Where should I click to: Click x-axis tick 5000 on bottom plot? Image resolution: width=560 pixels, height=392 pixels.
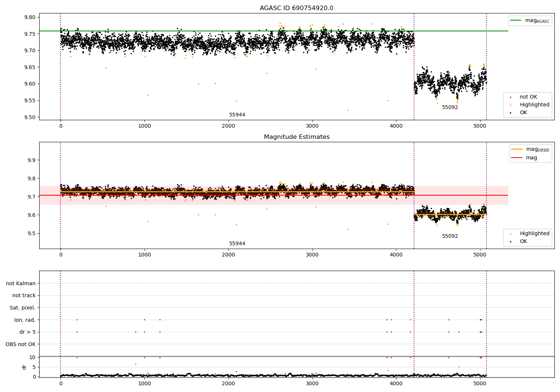(x=480, y=383)
